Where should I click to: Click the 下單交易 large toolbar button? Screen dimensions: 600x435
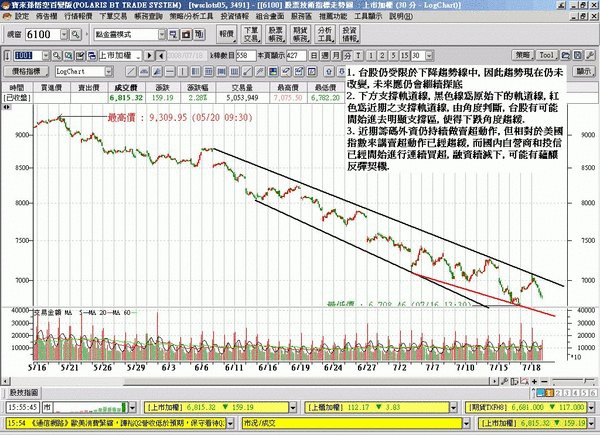(x=251, y=34)
